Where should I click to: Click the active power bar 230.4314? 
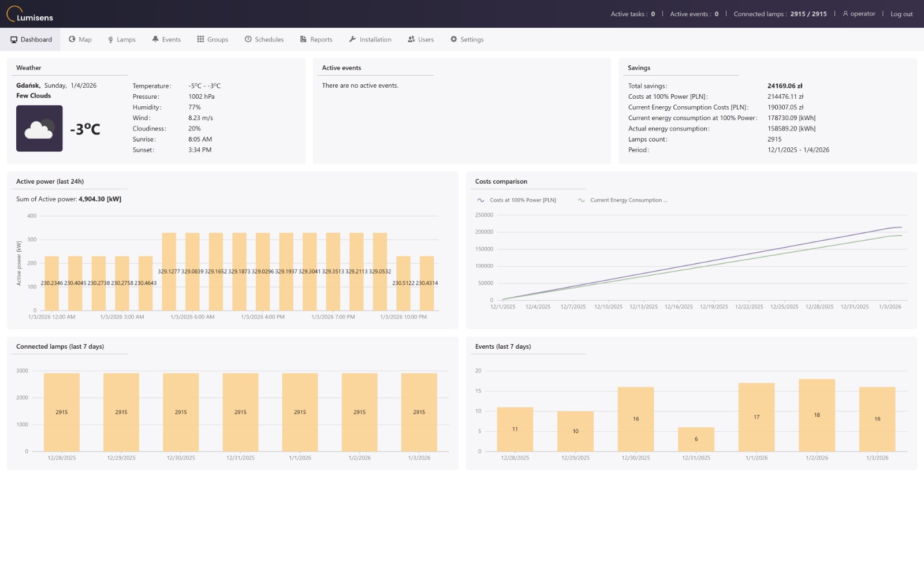point(427,283)
